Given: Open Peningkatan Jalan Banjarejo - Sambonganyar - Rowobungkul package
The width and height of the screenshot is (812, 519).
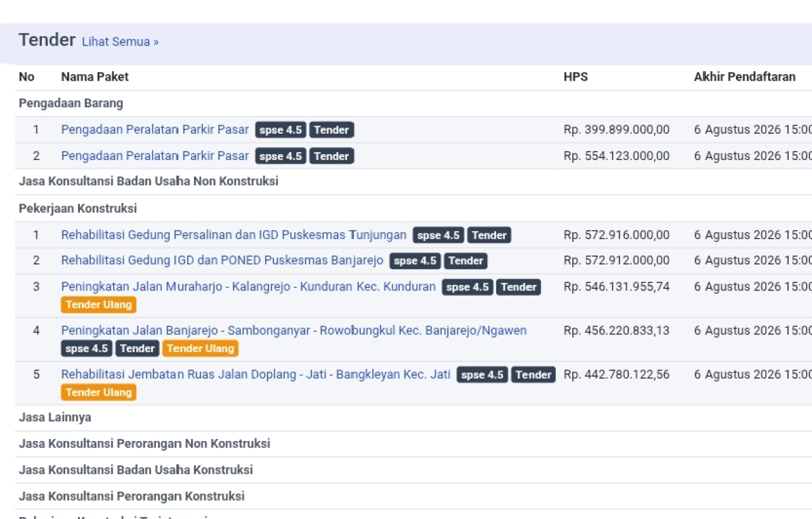Looking at the screenshot, I should coord(294,331).
